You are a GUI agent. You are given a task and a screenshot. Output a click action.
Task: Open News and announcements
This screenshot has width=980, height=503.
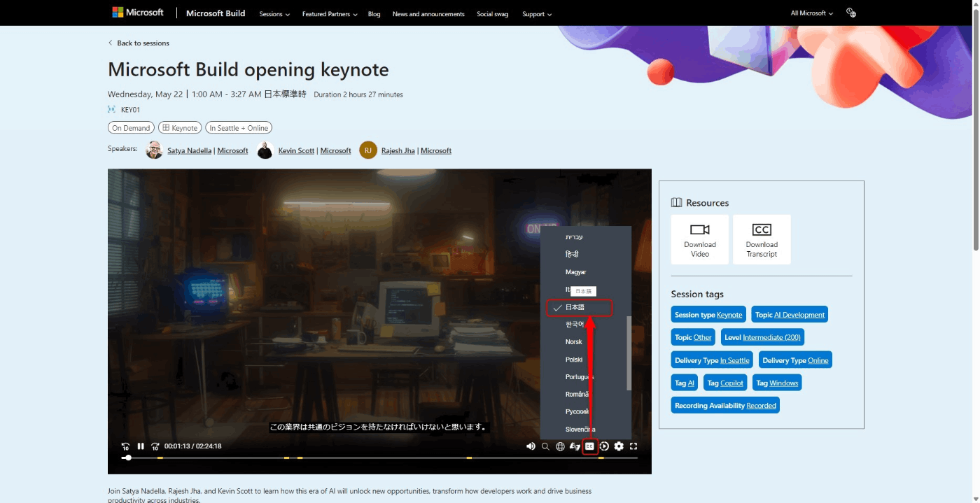pyautogui.click(x=428, y=14)
